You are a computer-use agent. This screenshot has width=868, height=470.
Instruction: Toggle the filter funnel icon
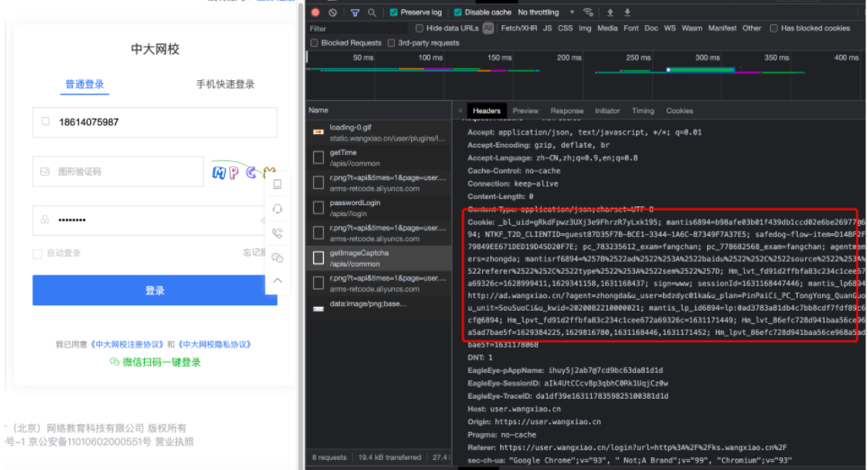[354, 13]
